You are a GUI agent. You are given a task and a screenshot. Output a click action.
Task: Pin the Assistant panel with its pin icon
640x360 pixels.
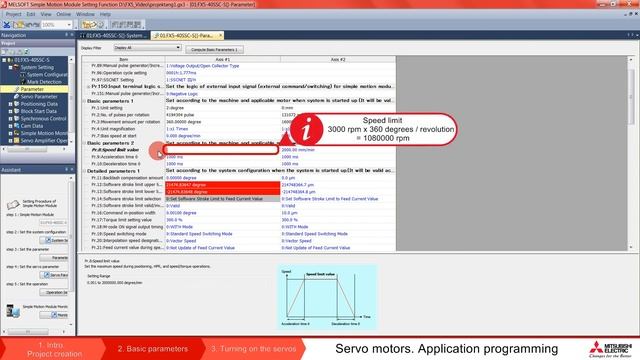tap(67, 169)
